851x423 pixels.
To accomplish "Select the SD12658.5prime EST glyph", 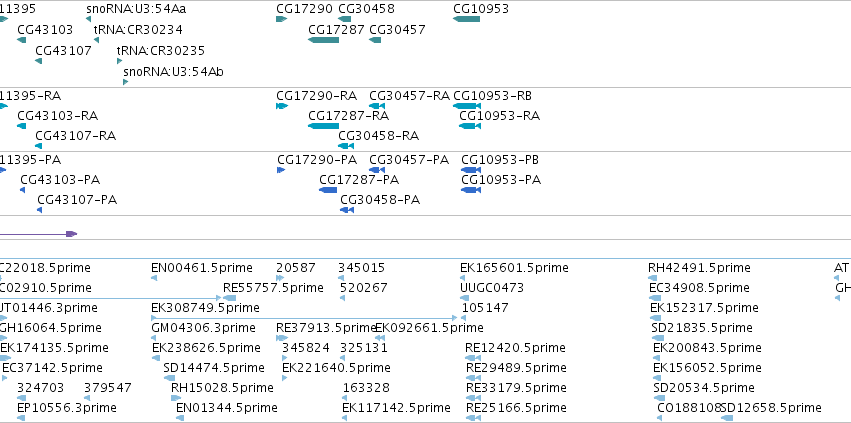I will [727, 418].
